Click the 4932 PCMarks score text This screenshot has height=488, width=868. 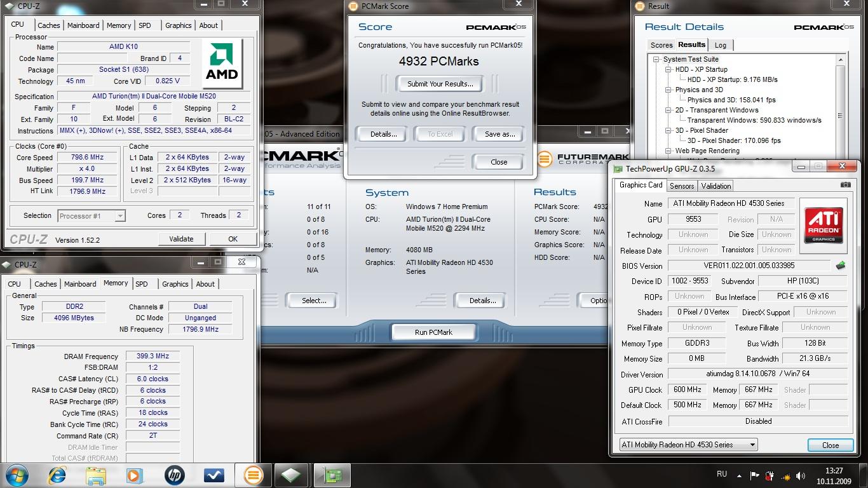(438, 62)
